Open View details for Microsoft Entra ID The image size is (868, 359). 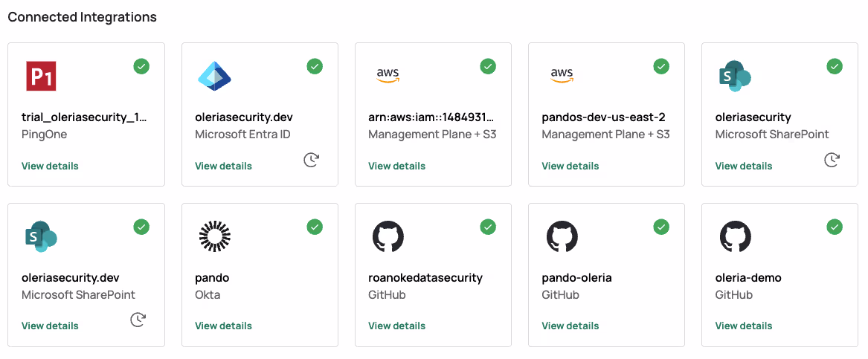pos(223,166)
